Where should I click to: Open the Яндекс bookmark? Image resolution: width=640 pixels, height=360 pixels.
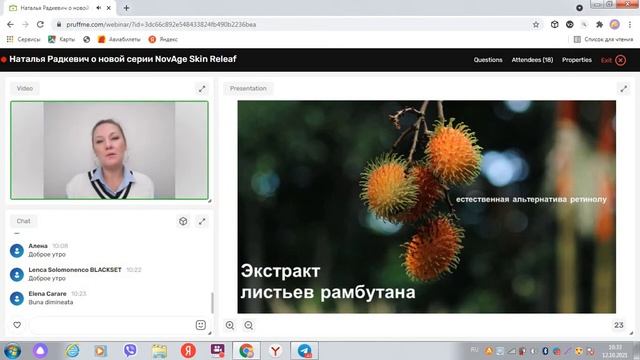point(163,39)
